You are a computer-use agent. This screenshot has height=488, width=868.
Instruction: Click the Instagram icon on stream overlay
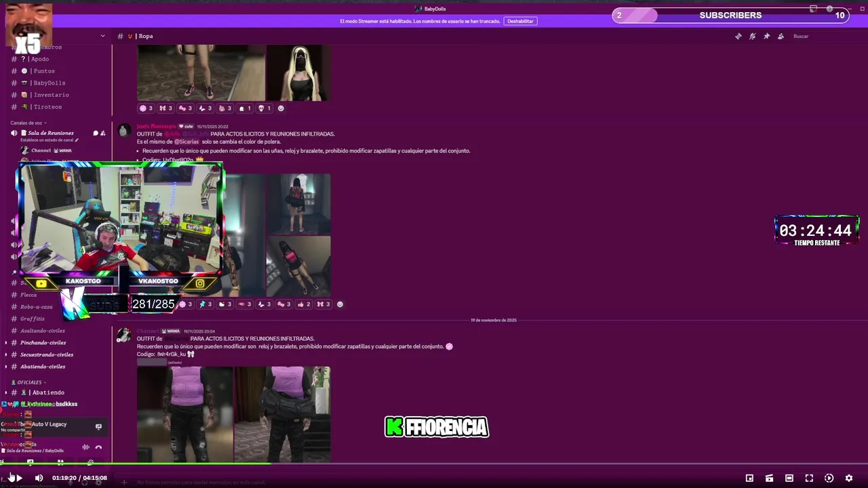[x=200, y=283]
